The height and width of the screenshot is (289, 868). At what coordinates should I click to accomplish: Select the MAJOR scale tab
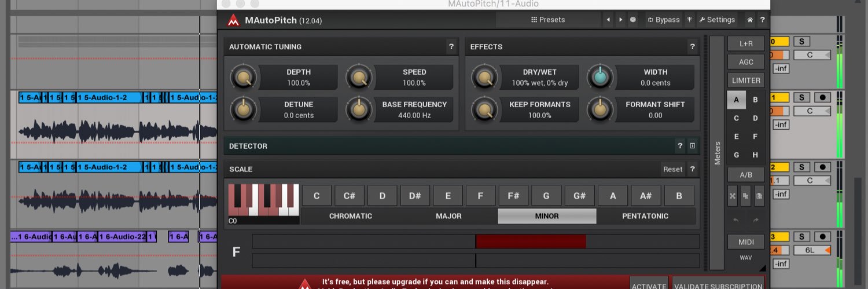click(448, 216)
